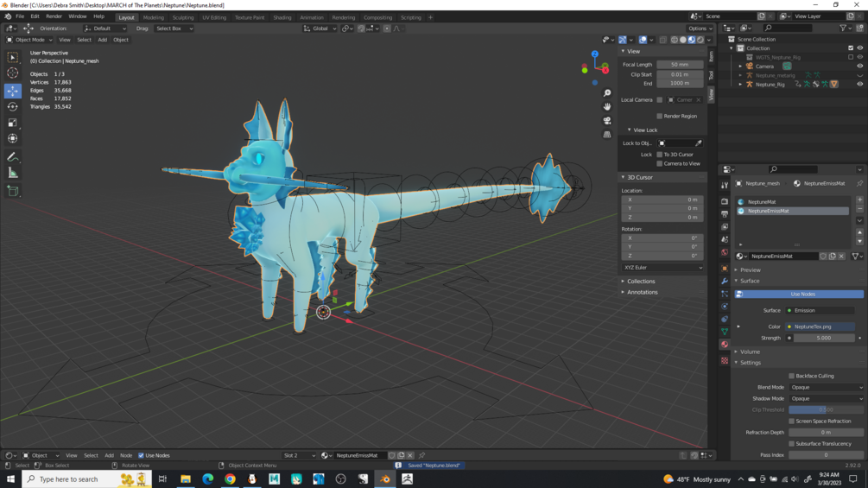Click NeptuneTex.png color field
The width and height of the screenshot is (868, 488).
(821, 327)
